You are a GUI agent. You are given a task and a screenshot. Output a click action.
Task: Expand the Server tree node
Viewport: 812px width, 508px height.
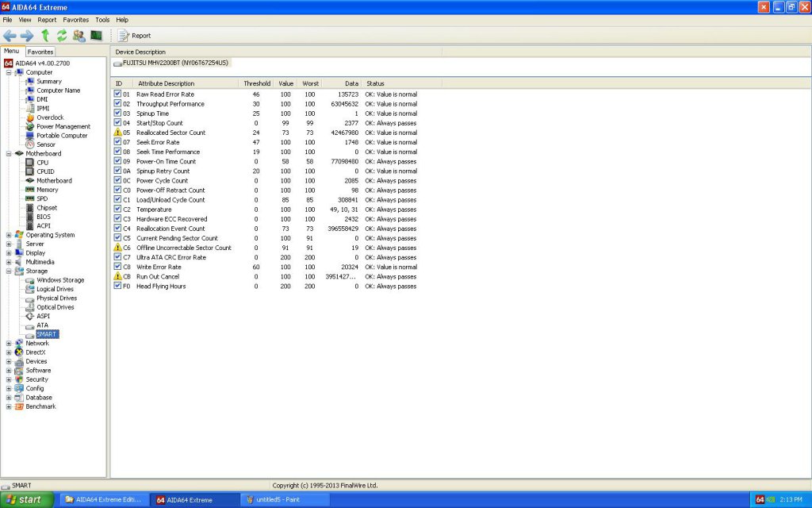tap(9, 244)
